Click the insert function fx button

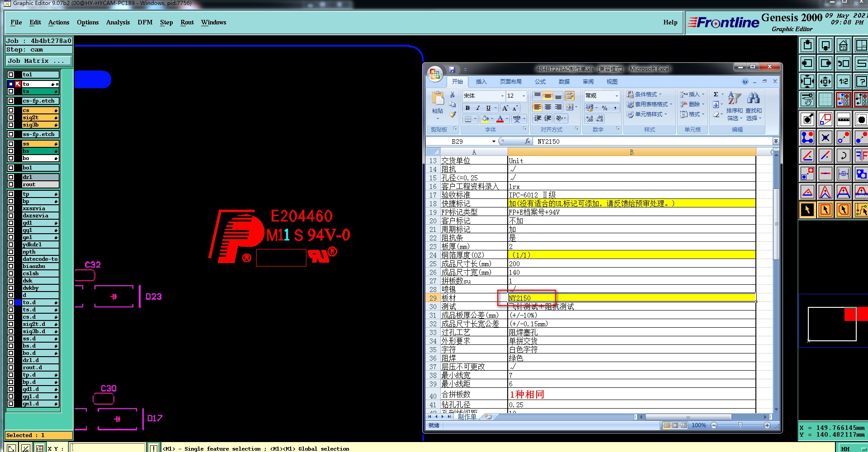coord(527,141)
